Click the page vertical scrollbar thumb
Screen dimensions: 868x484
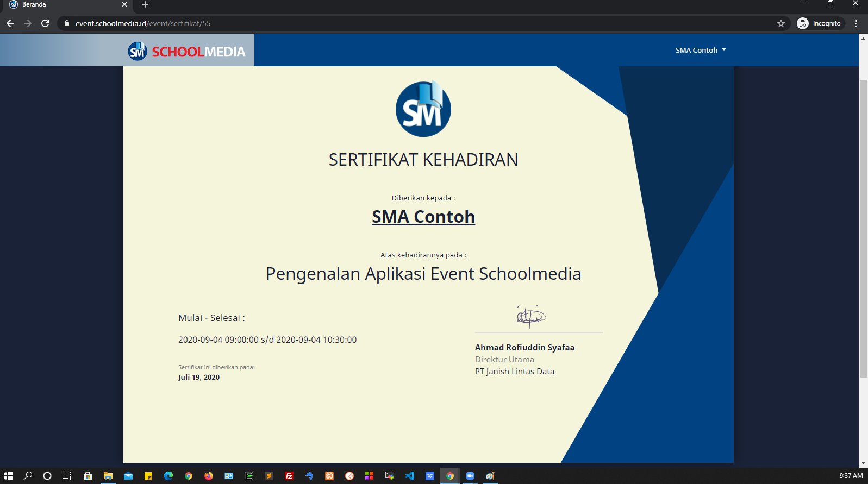coord(863,228)
